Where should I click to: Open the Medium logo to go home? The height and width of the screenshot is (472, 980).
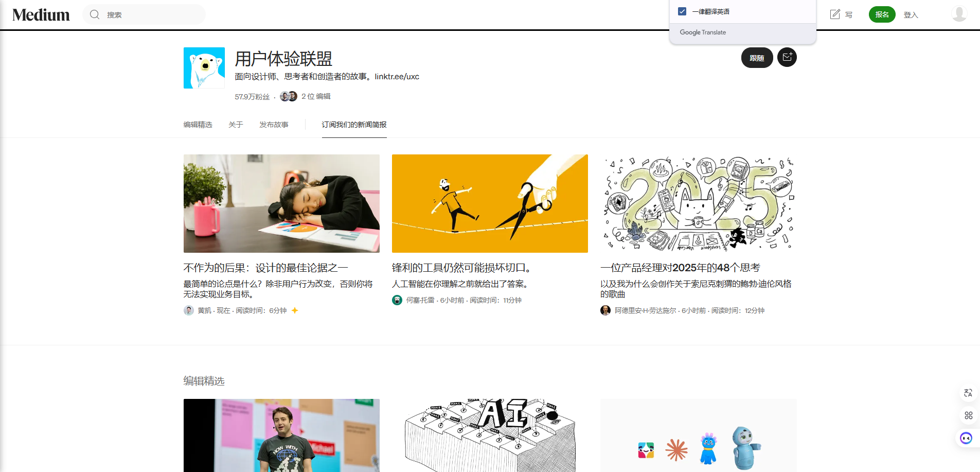click(x=40, y=14)
